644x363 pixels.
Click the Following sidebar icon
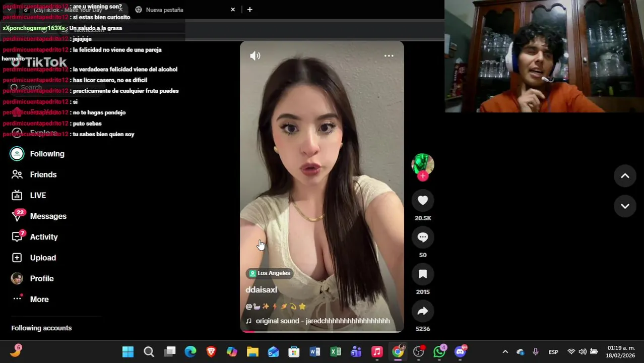pyautogui.click(x=17, y=154)
